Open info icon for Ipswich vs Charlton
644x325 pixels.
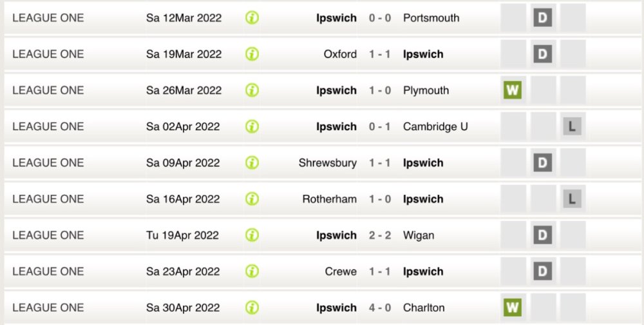point(252,307)
